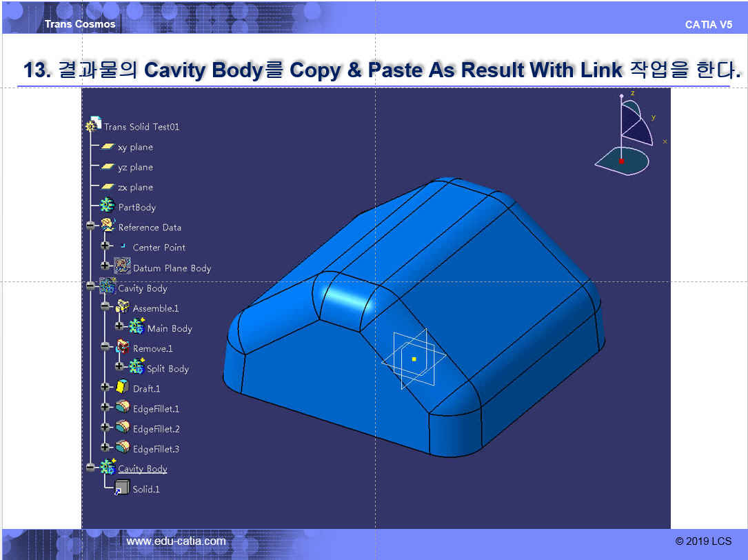
Task: Expand the Split Body node
Action: pos(120,367)
